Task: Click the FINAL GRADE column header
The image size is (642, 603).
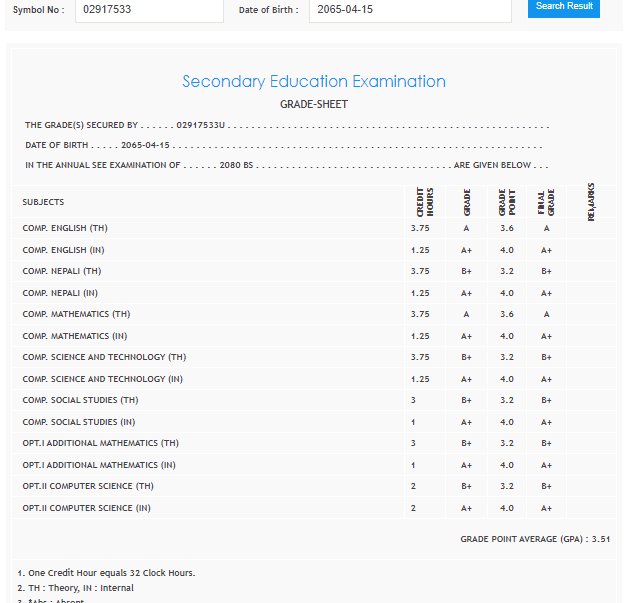Action: point(546,202)
